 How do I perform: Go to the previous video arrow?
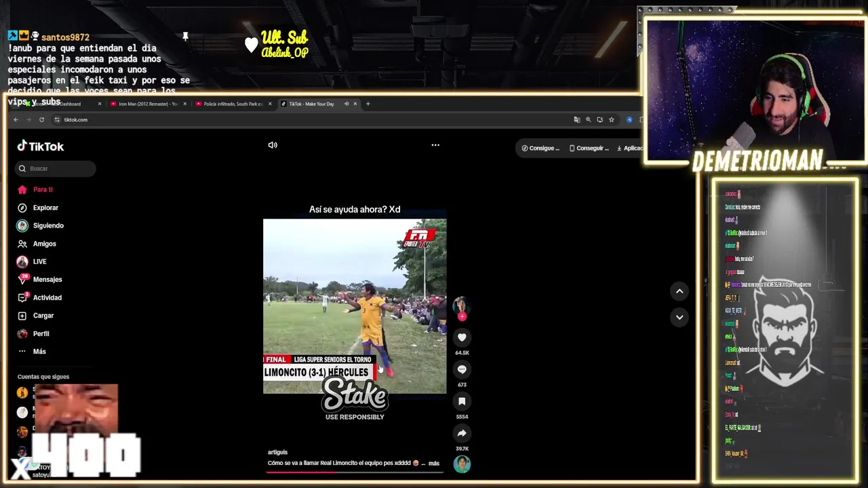pyautogui.click(x=679, y=291)
